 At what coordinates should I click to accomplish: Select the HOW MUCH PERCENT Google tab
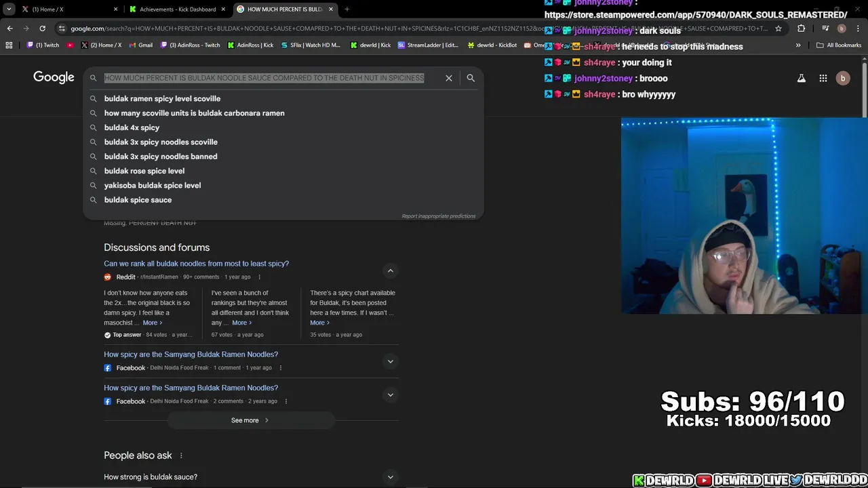[x=285, y=9]
